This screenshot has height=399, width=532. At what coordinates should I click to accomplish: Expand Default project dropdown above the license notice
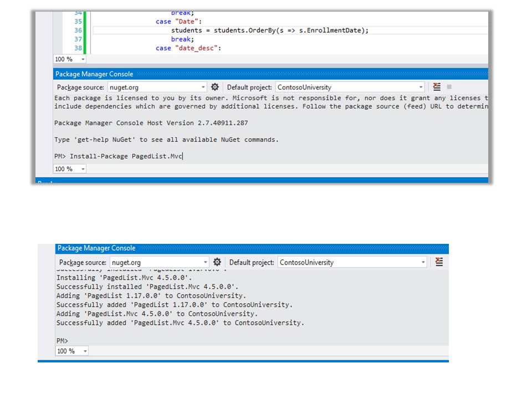pos(350,87)
